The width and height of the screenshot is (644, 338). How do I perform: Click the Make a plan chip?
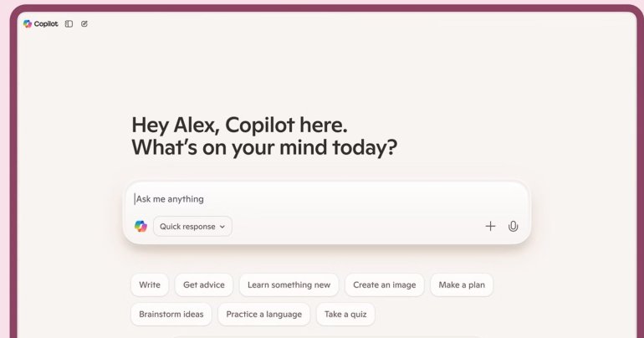pyautogui.click(x=462, y=284)
